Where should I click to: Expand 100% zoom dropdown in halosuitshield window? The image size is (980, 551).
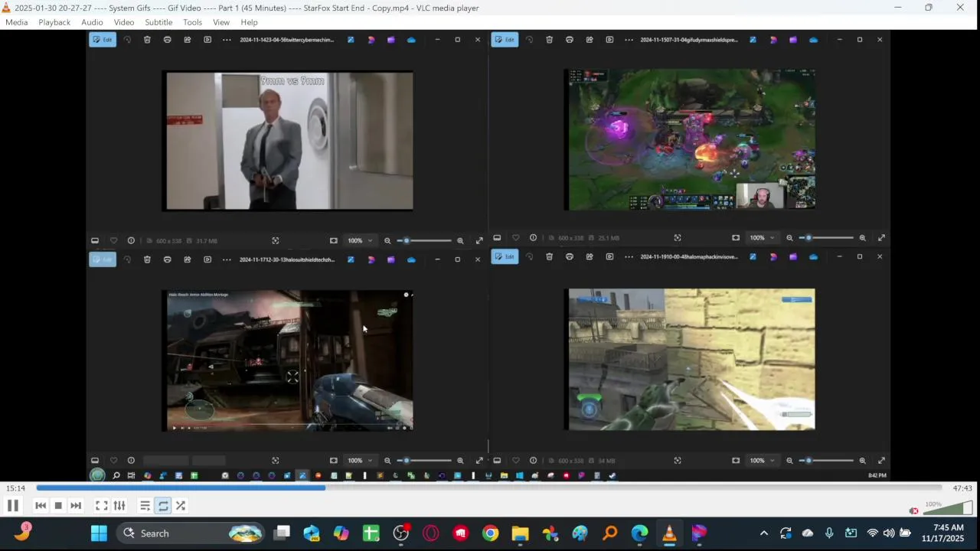tap(360, 460)
